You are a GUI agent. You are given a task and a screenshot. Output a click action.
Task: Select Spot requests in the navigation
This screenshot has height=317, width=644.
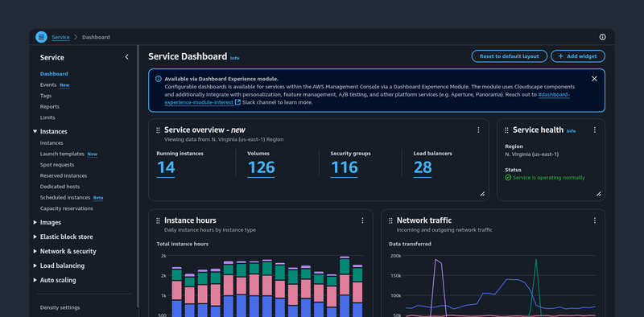pyautogui.click(x=57, y=165)
